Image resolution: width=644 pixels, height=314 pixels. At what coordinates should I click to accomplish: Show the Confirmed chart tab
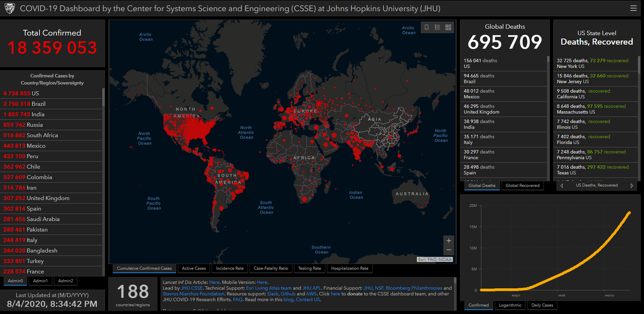tap(479, 305)
